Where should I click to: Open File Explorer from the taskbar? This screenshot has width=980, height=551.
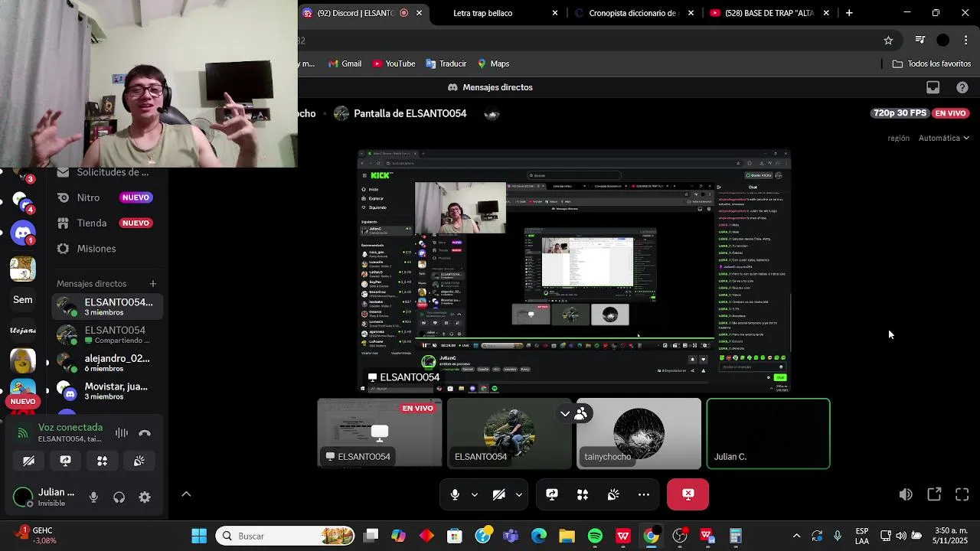pos(567,536)
